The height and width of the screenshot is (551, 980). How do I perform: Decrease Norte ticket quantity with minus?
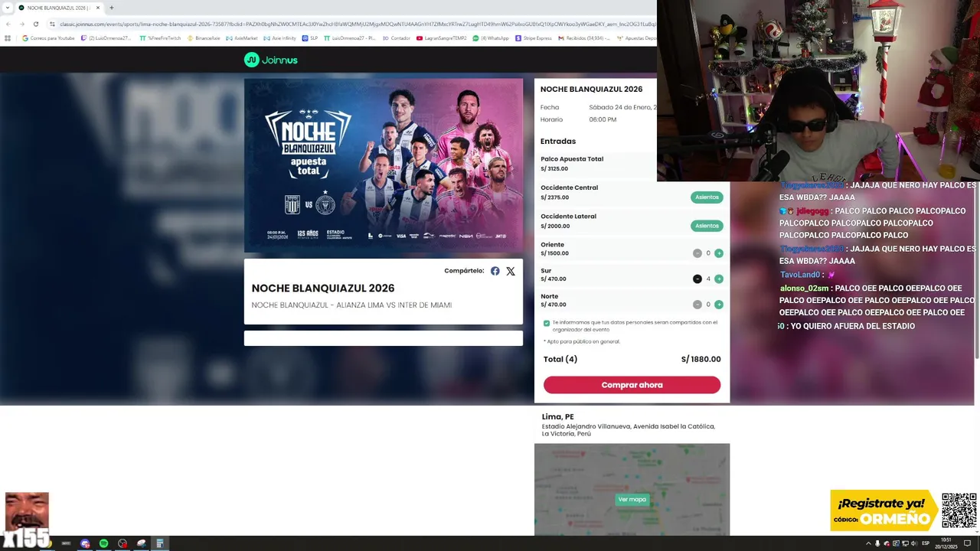point(697,305)
